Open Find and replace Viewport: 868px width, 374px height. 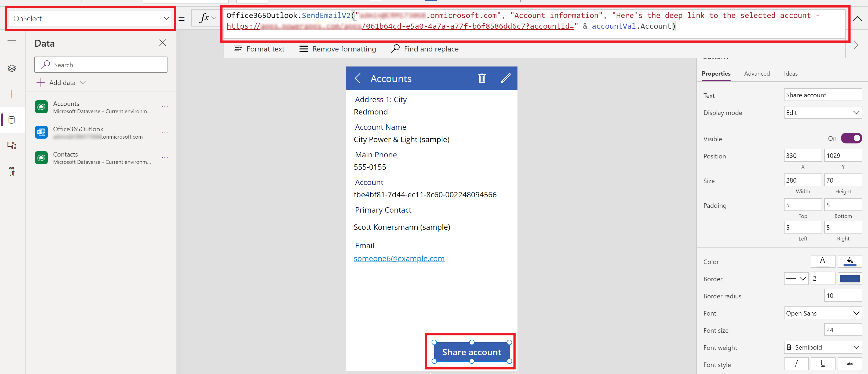[425, 49]
